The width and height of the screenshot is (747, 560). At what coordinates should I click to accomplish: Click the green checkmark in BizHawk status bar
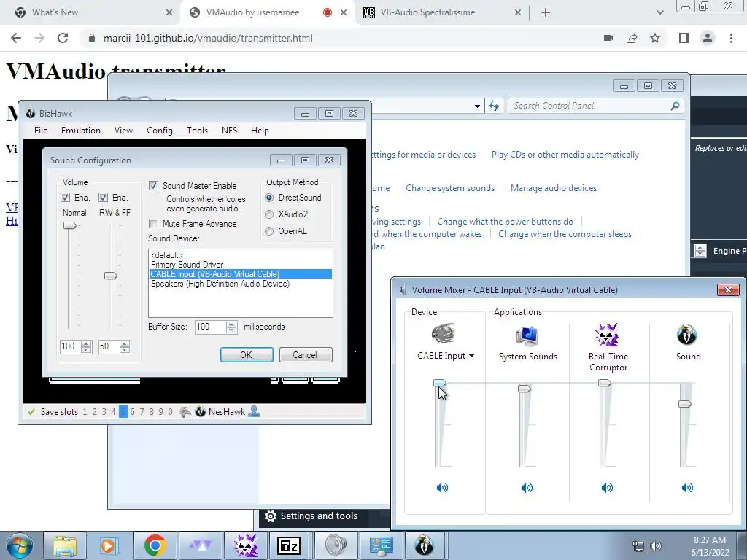[31, 412]
